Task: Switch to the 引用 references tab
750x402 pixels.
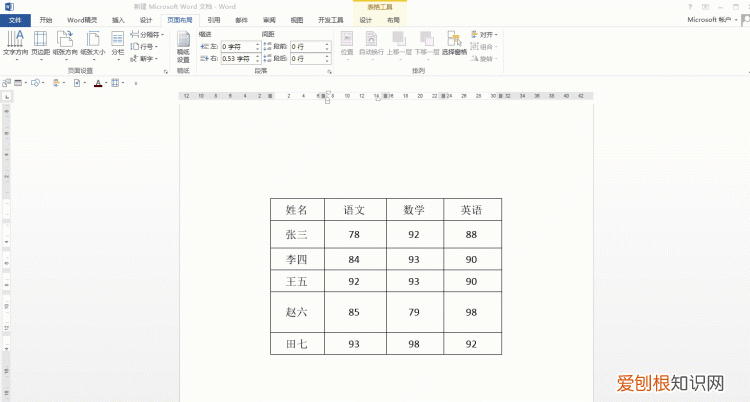Action: pyautogui.click(x=214, y=20)
